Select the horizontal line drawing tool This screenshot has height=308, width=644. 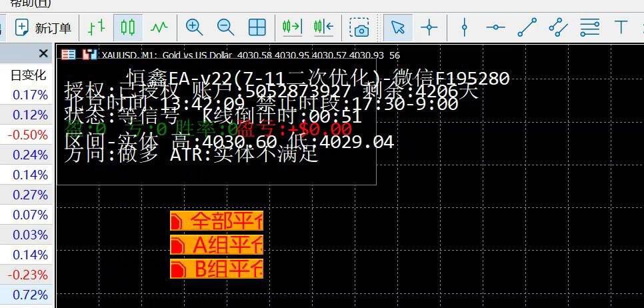click(496, 27)
